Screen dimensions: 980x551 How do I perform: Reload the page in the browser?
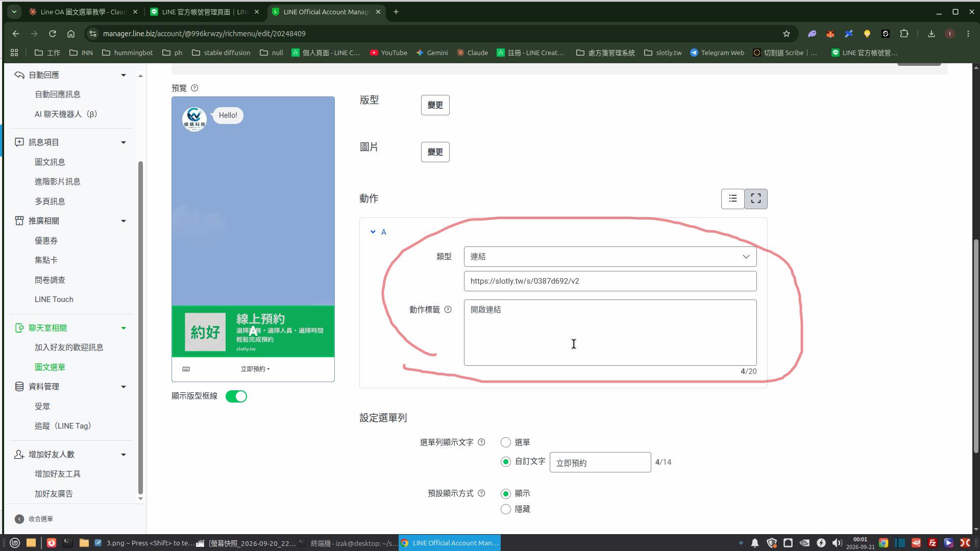(x=53, y=34)
